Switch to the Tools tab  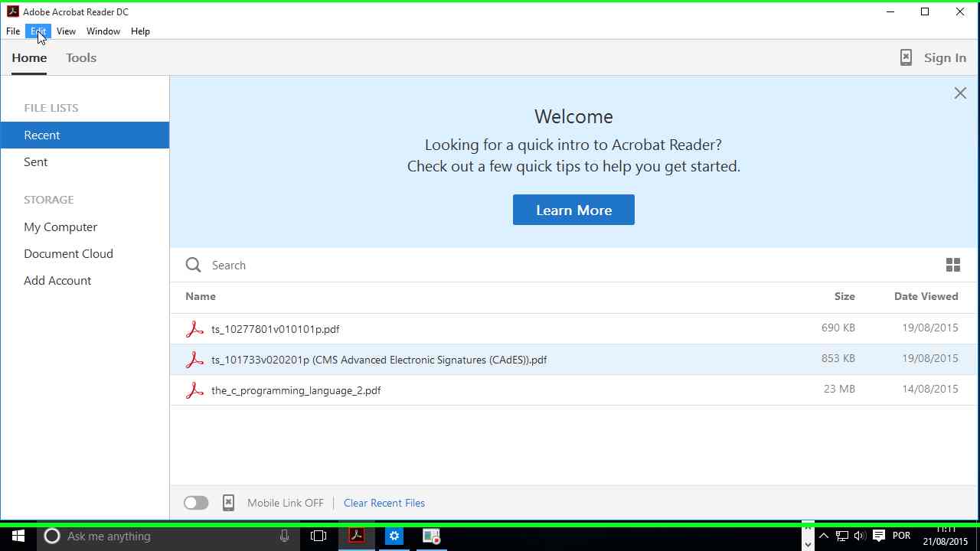pos(81,58)
